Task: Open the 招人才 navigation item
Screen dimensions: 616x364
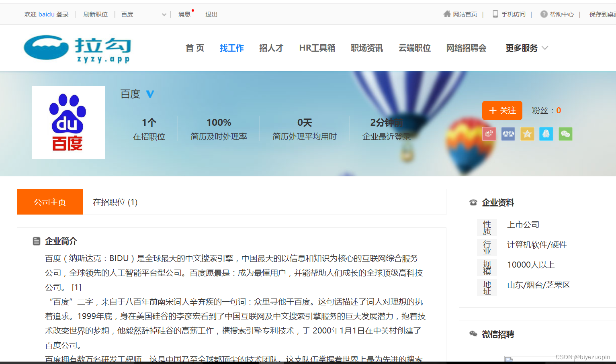Action: 271,48
